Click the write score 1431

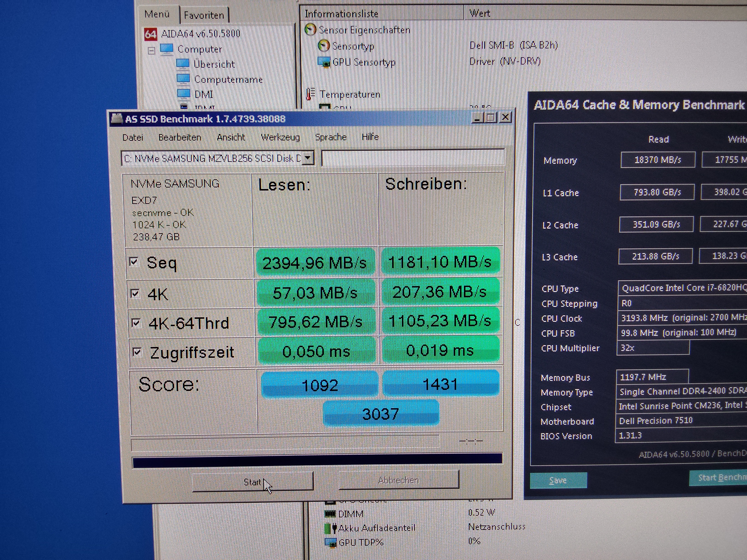tap(441, 383)
